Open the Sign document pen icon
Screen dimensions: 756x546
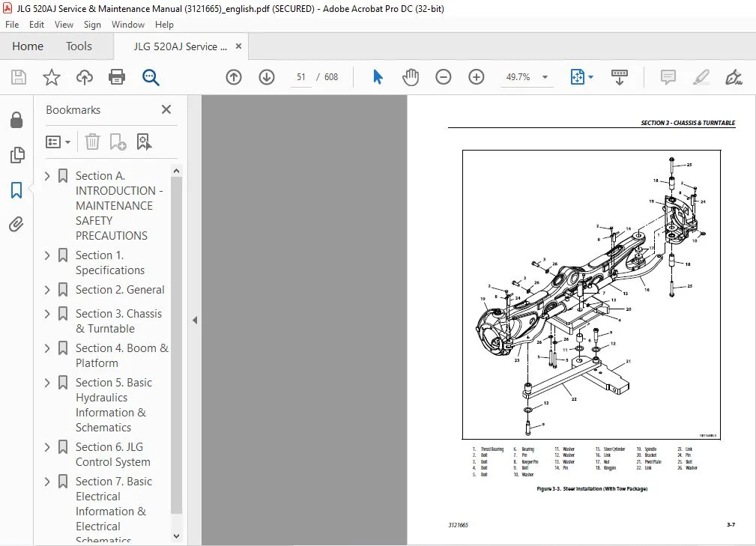(x=734, y=77)
